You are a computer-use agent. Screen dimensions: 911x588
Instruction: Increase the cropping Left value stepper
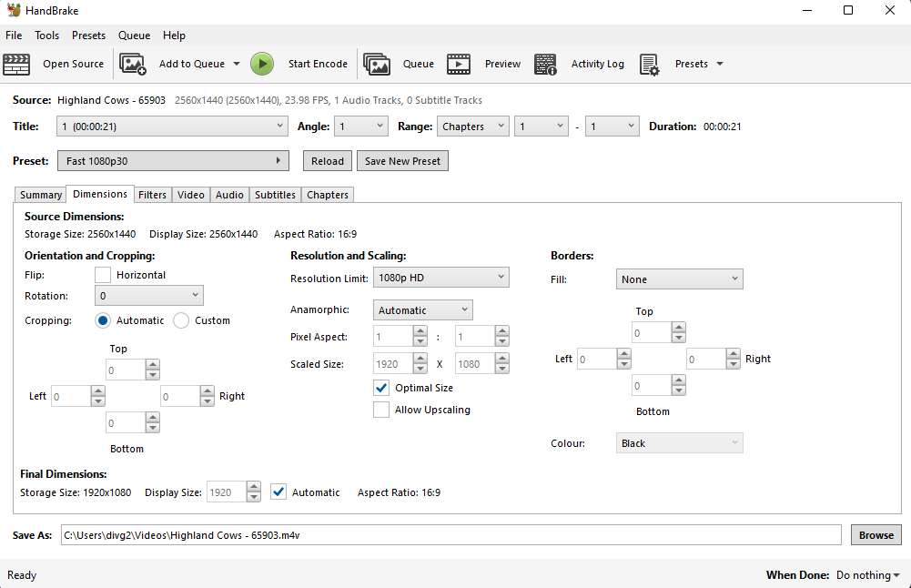click(x=98, y=391)
